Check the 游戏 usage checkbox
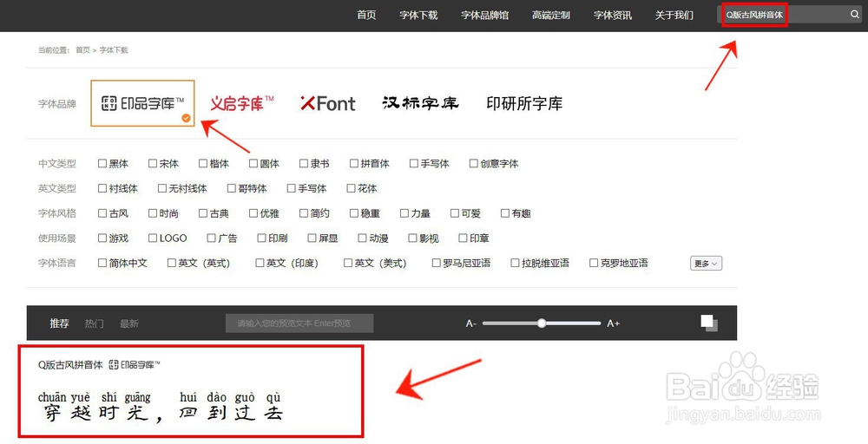Screen dimensions: 868x444 tap(102, 238)
